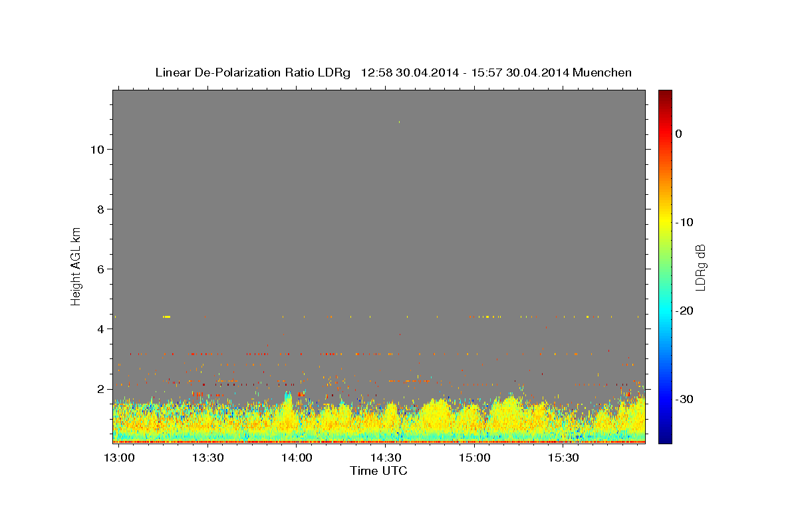Click the yellow region of the colorbar
Screen dimensions: 798x532
[665, 219]
